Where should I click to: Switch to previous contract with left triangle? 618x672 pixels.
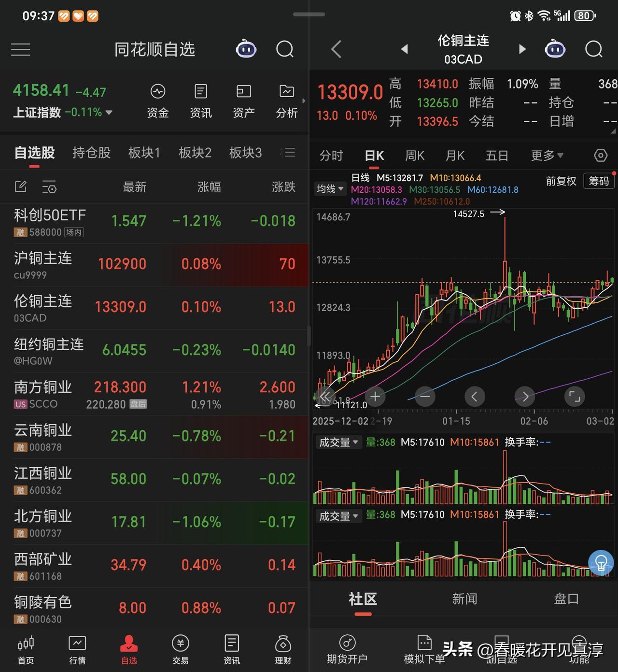point(405,49)
